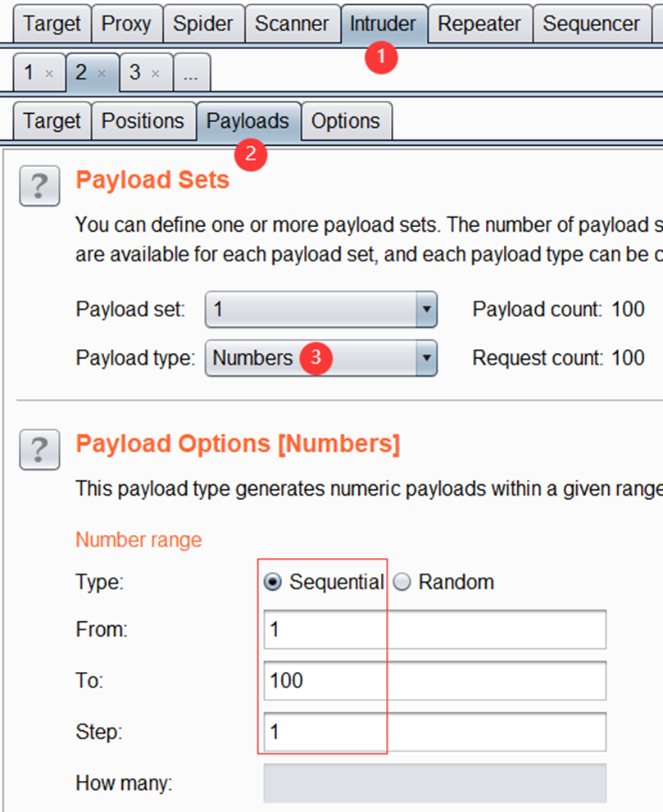Open the Options sub-tab
The image size is (663, 812).
pos(346,120)
